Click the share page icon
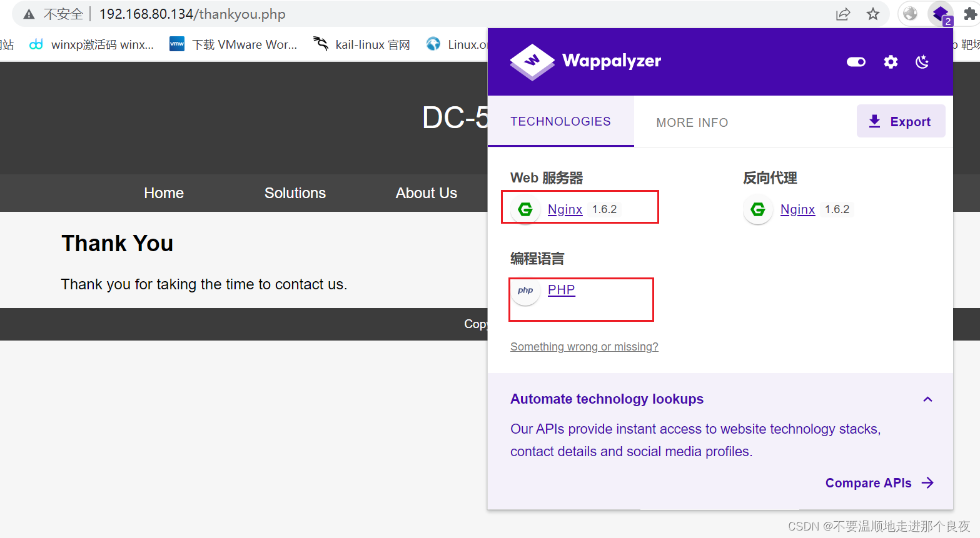980x538 pixels. pyautogui.click(x=843, y=14)
